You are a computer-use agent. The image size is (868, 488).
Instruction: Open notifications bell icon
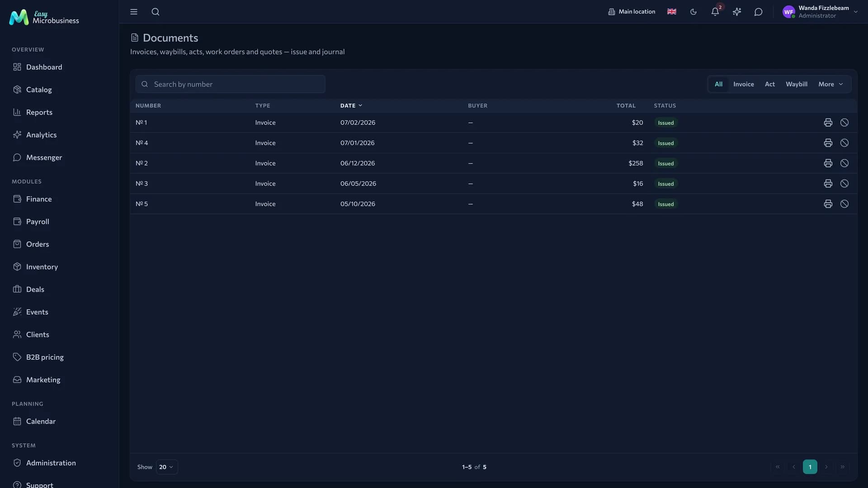click(715, 12)
